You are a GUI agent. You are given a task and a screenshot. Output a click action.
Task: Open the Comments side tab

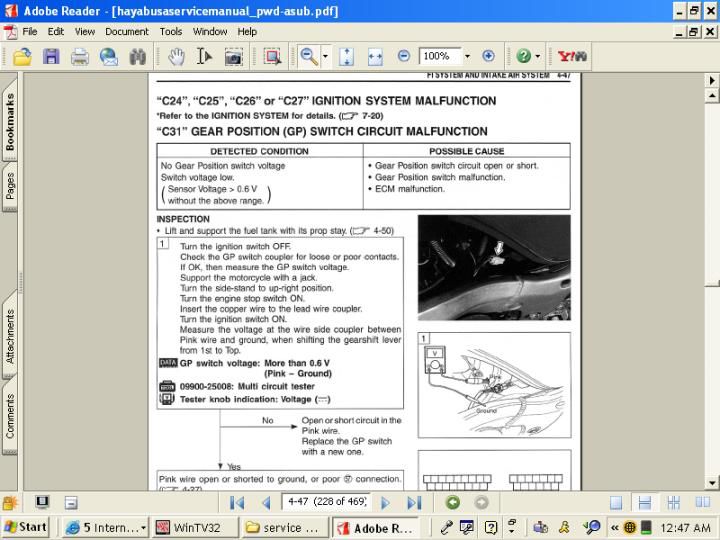pos(10,416)
